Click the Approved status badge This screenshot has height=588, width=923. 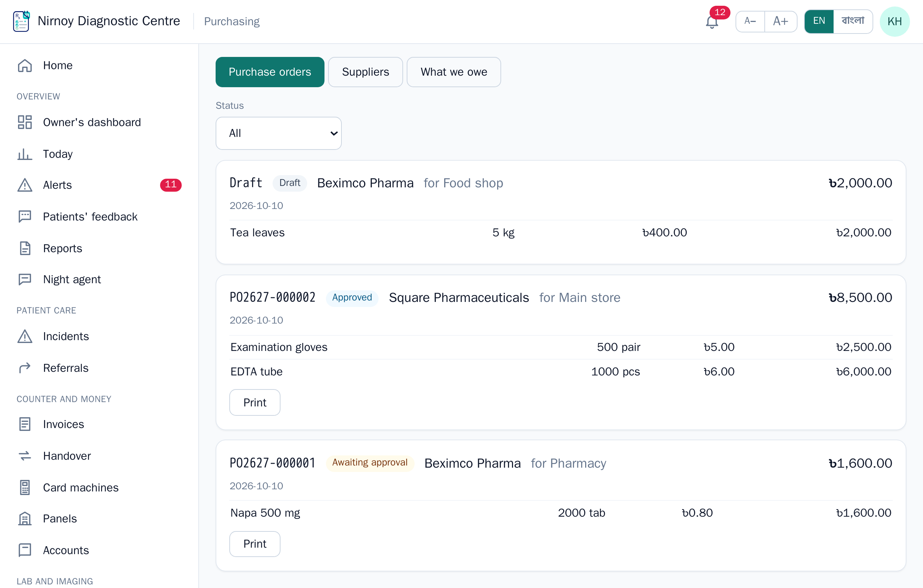tap(352, 298)
